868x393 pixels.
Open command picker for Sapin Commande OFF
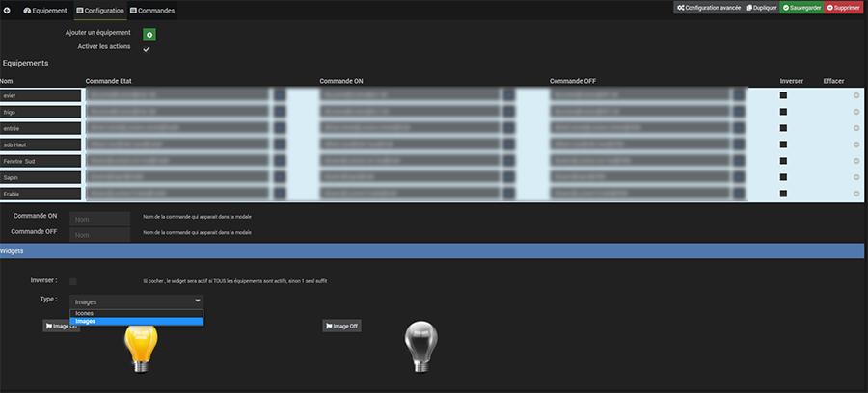(x=739, y=177)
